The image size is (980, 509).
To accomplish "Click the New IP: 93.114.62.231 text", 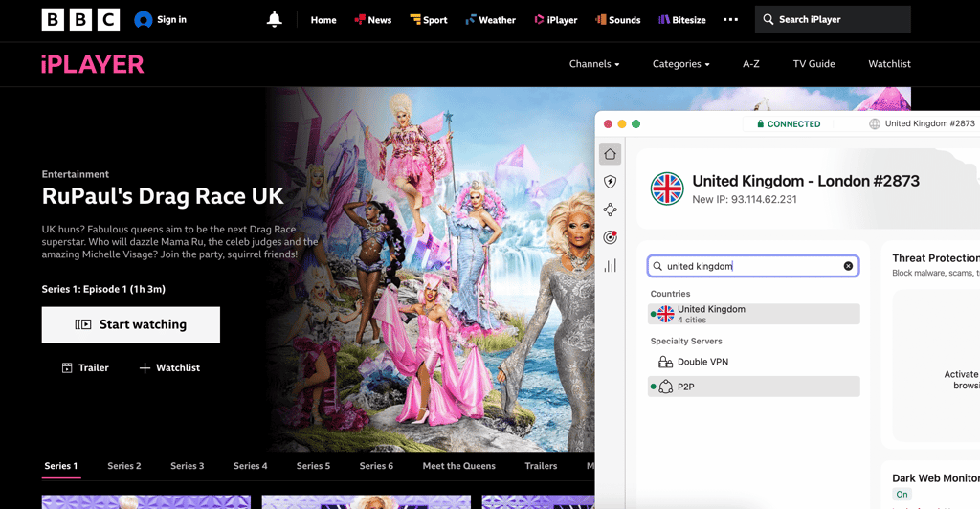I will coord(745,200).
